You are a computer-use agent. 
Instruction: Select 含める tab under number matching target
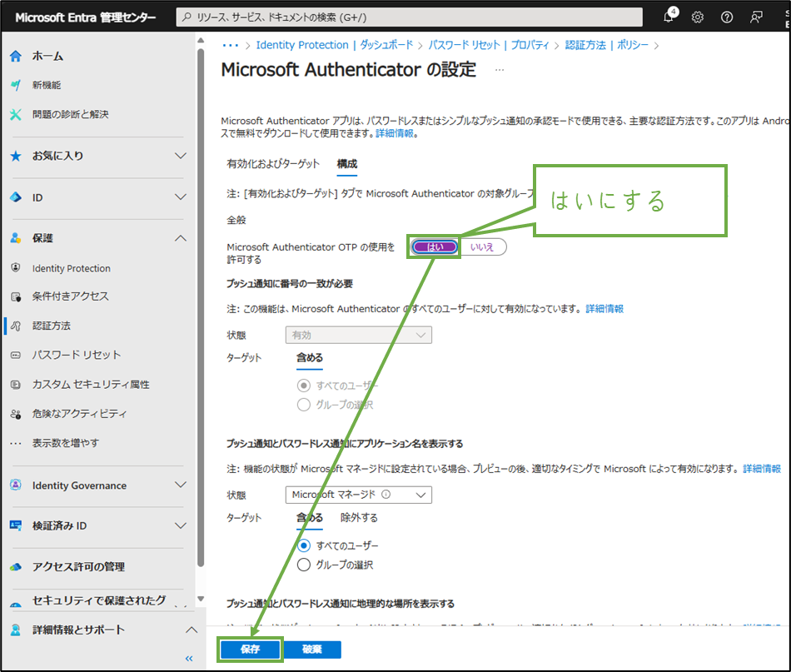coord(309,358)
